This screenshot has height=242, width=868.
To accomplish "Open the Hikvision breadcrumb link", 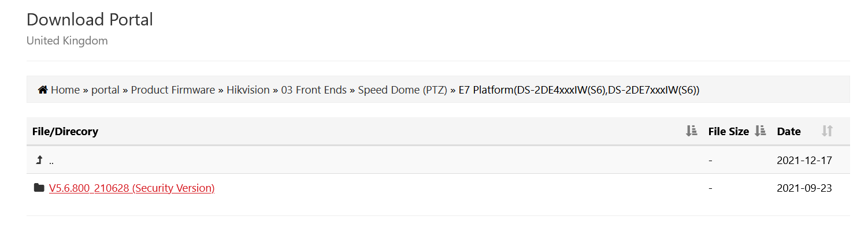I will tap(248, 90).
